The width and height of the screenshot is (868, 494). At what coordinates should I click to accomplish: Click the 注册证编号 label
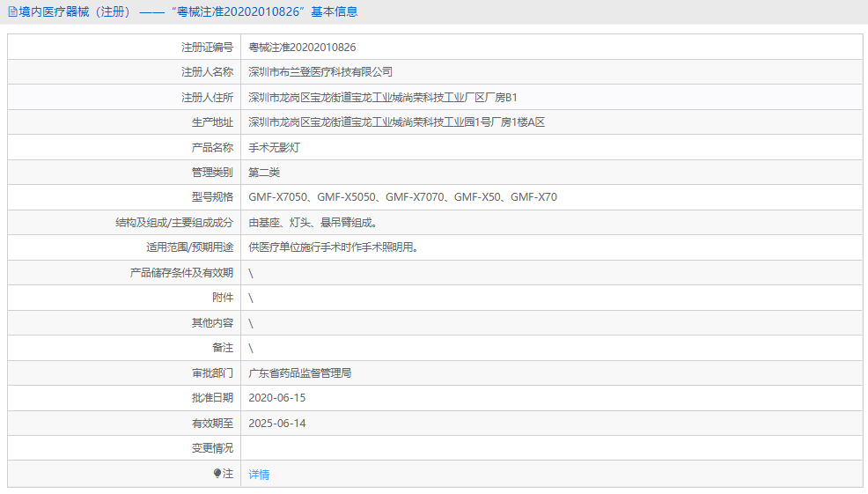(207, 47)
